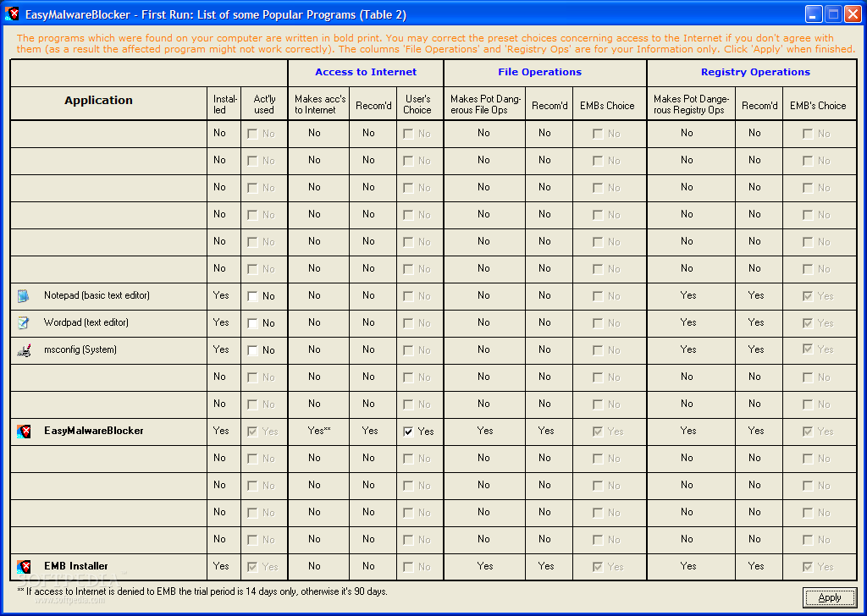The height and width of the screenshot is (616, 867).
Task: Toggle Wordpad Act'ly used checkbox
Action: tap(252, 323)
